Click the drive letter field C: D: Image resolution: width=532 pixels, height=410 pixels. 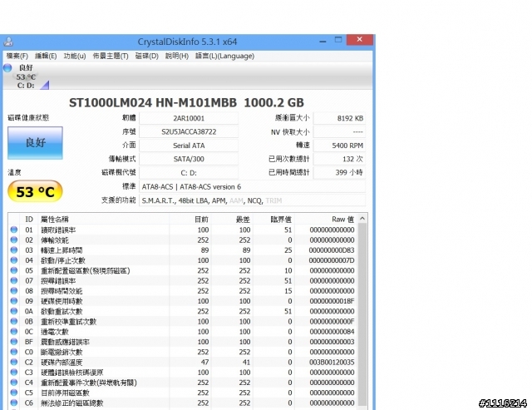(189, 173)
